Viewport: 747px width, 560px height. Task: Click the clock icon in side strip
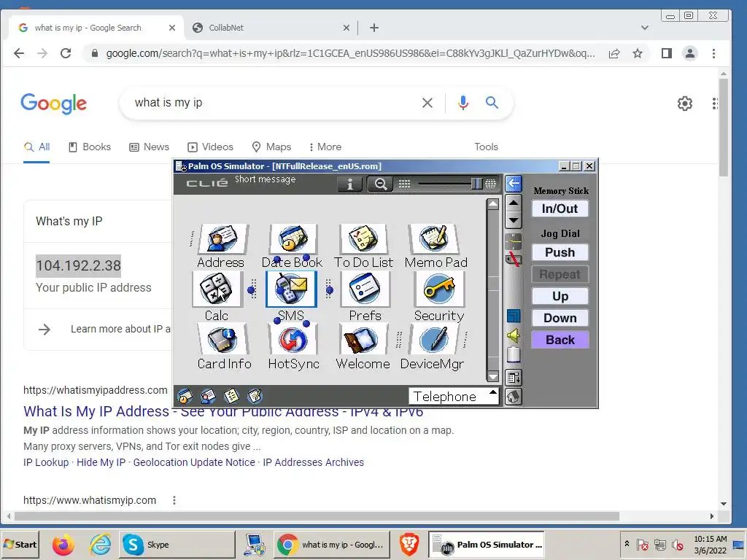(x=513, y=241)
